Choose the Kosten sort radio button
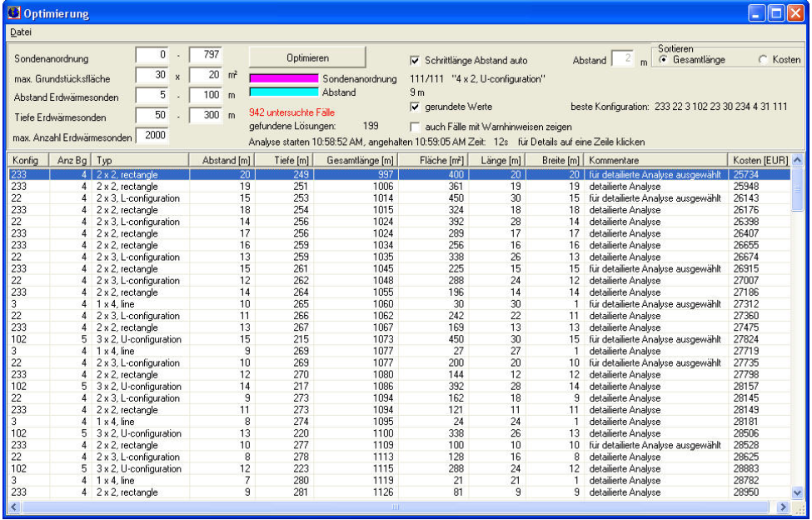 763,60
